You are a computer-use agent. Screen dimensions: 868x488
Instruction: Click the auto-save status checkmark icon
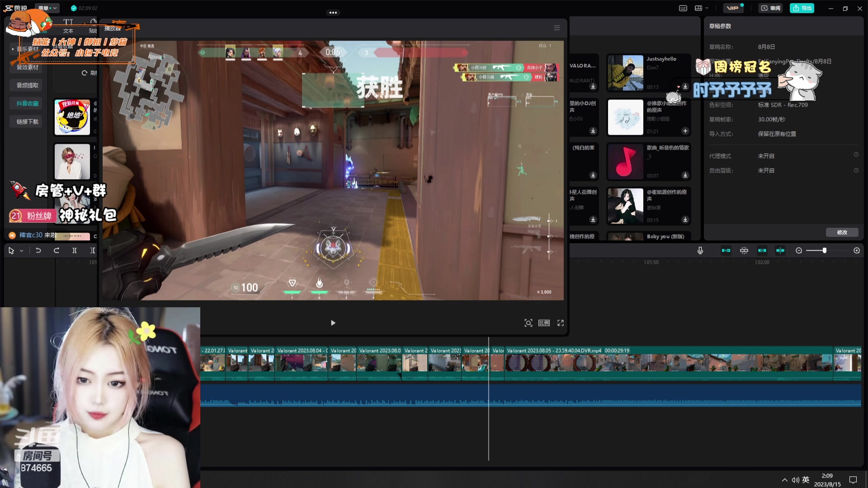74,8
